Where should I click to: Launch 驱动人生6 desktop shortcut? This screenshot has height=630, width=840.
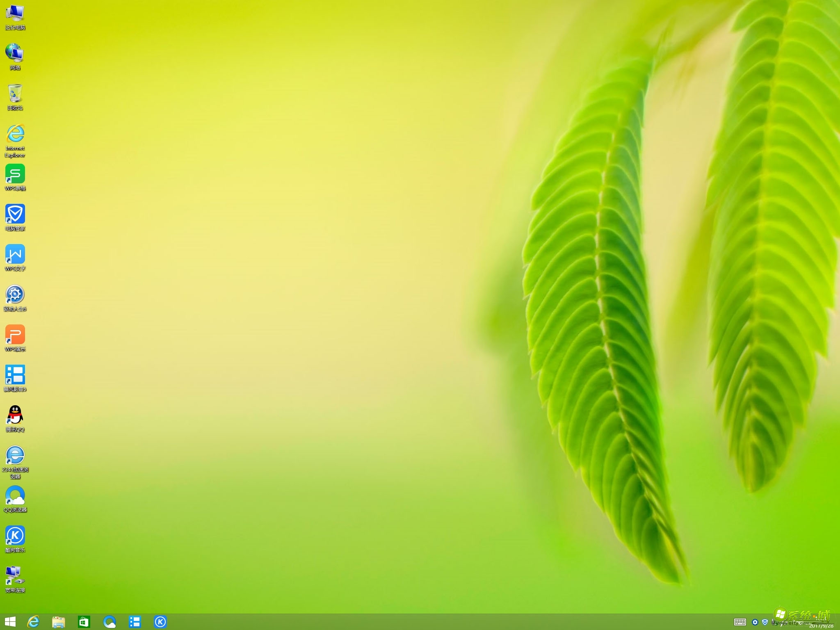[x=15, y=294]
